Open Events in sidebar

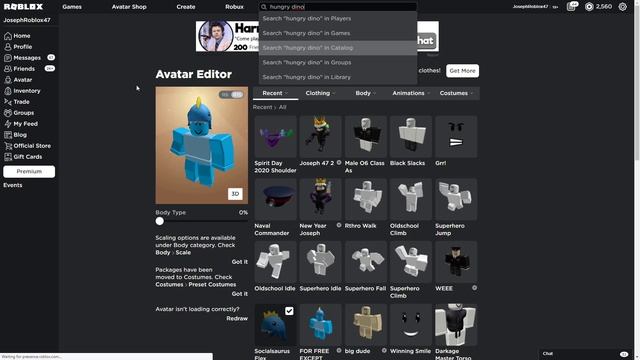(x=13, y=185)
